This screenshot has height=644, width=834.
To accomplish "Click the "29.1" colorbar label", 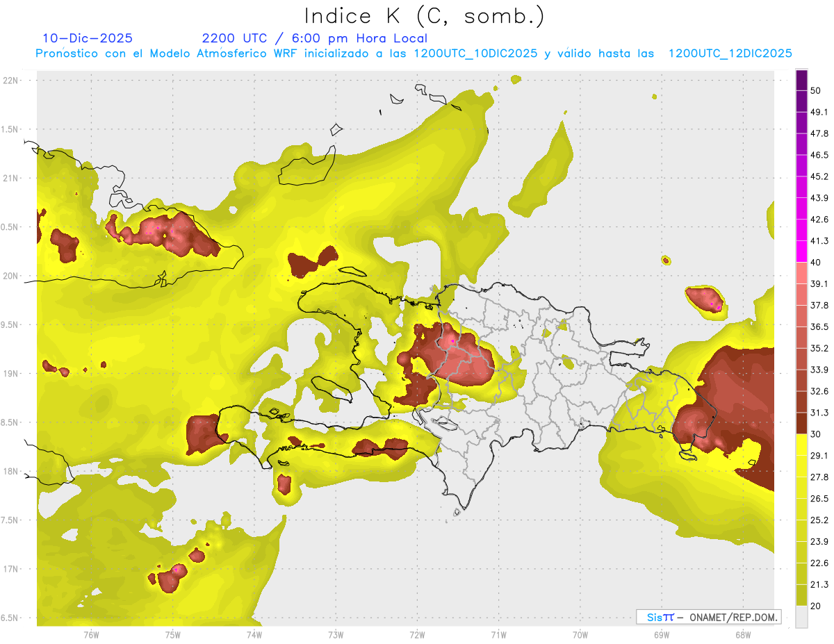I will (x=819, y=456).
